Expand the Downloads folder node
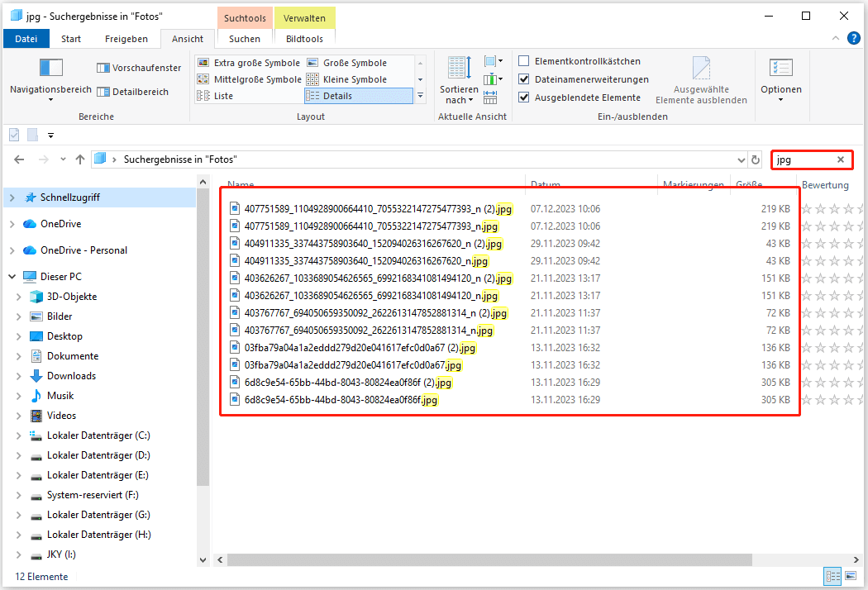This screenshot has height=590, width=868. (19, 376)
